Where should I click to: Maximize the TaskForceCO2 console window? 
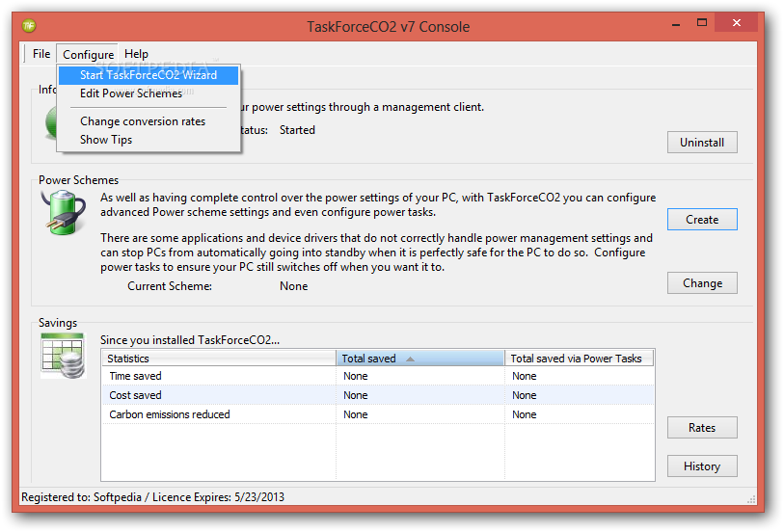(x=702, y=22)
